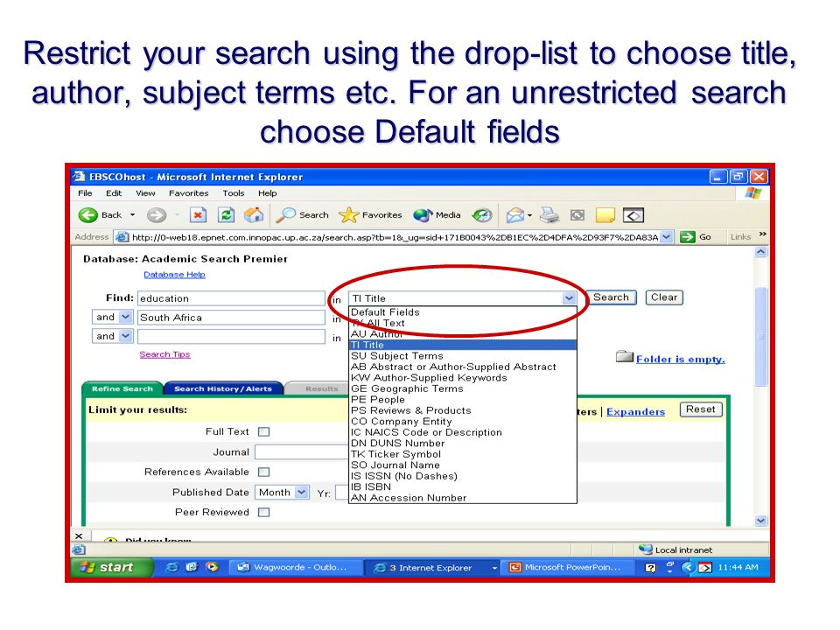This screenshot has width=840, height=630.
Task: Click the Home icon in toolbar
Action: pyautogui.click(x=254, y=215)
